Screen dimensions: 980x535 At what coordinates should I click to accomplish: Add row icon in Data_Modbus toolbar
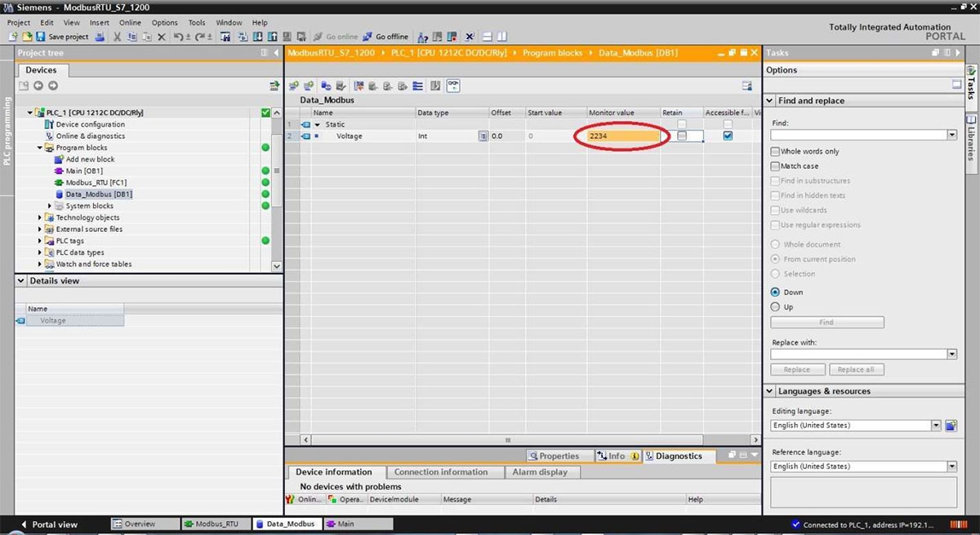[308, 86]
